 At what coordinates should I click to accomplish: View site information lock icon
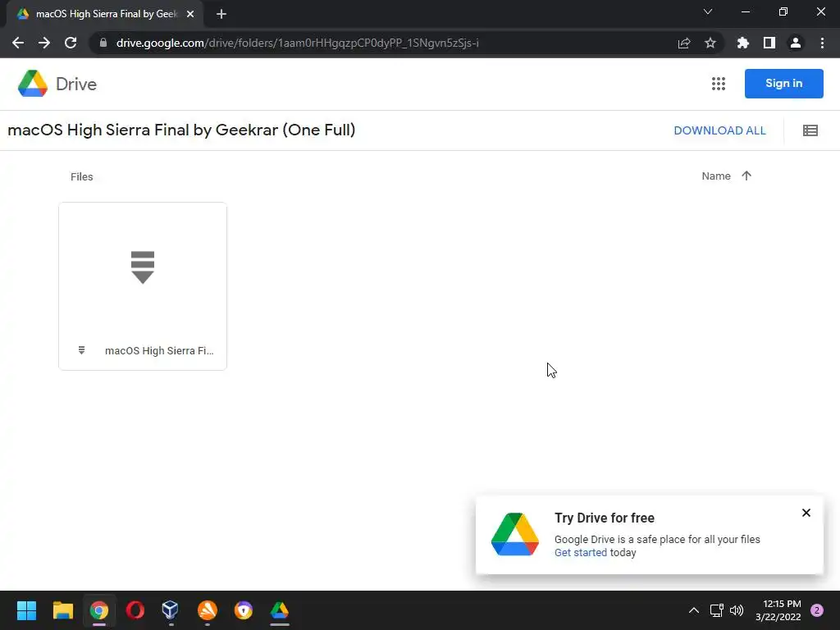coord(103,43)
